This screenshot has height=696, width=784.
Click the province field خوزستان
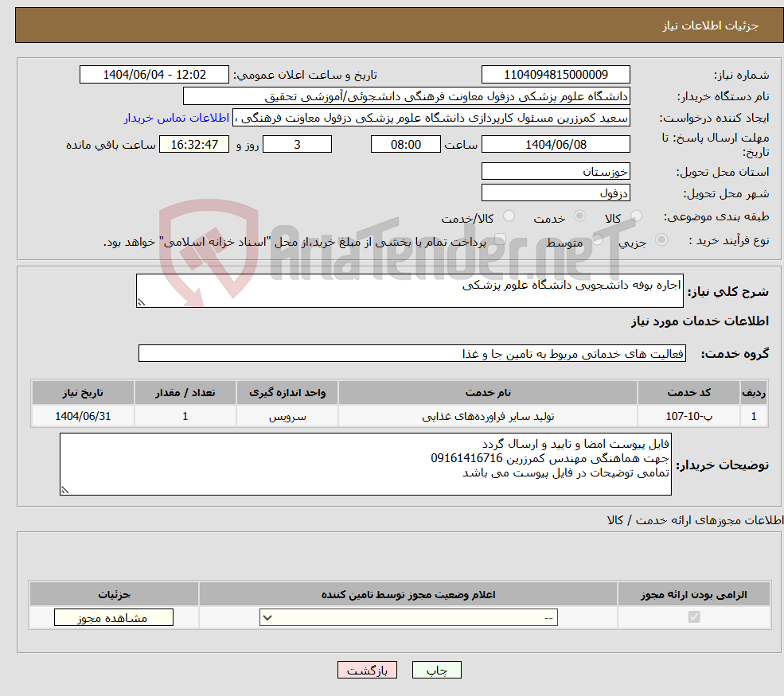tap(556, 171)
